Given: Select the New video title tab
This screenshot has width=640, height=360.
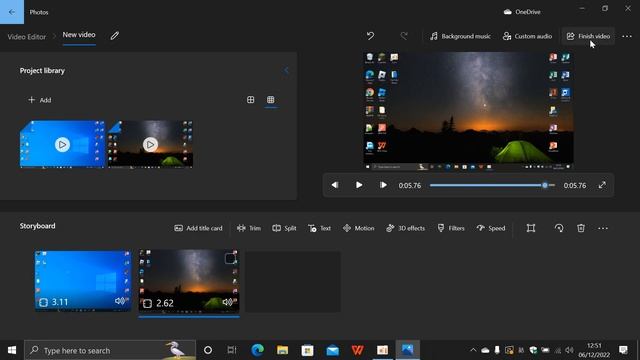Looking at the screenshot, I should click(x=79, y=35).
